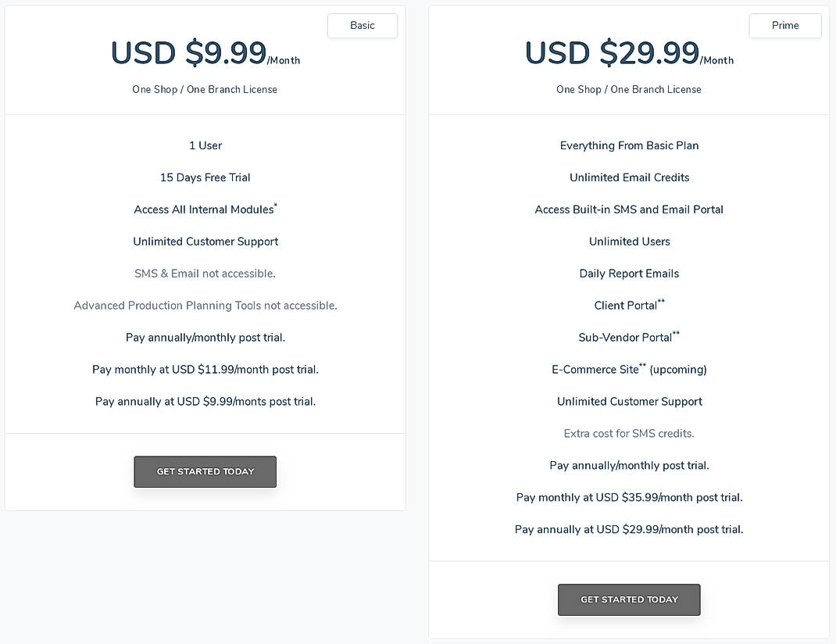This screenshot has height=644, width=836.
Task: Click the USD $29.99/Month price heading
Action: [629, 52]
